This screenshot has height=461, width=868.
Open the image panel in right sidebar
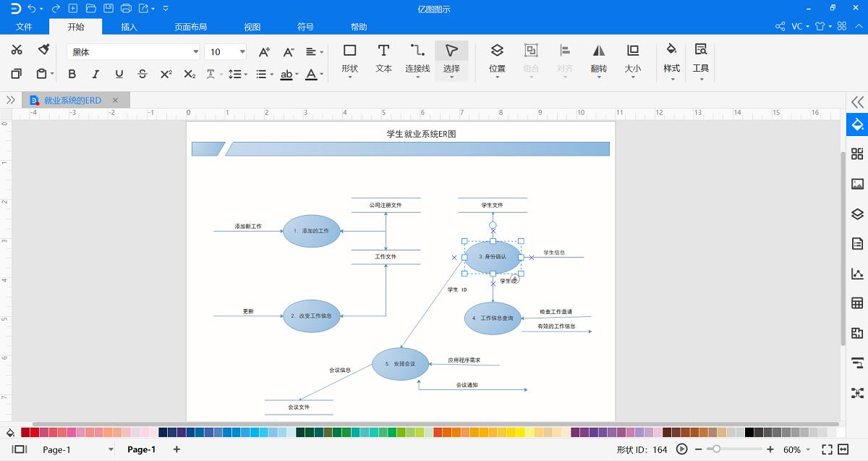click(x=857, y=184)
